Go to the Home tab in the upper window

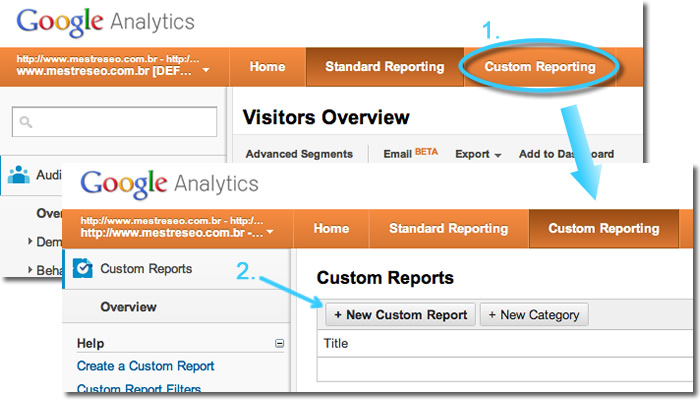pos(267,67)
